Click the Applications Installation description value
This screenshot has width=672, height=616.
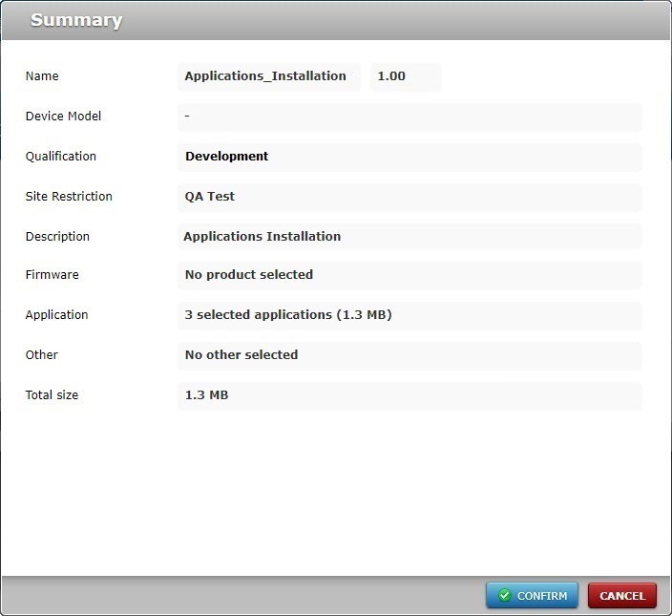click(409, 236)
